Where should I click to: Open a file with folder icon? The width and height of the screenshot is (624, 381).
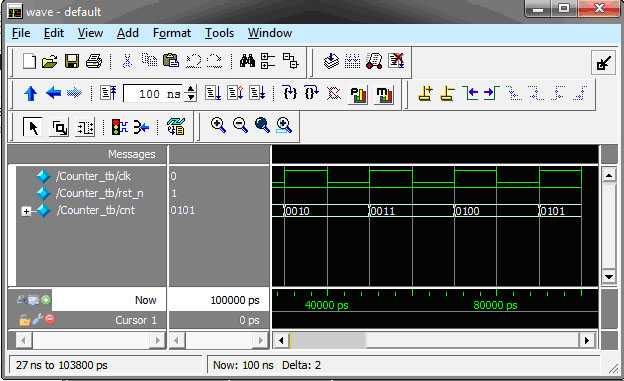click(49, 61)
